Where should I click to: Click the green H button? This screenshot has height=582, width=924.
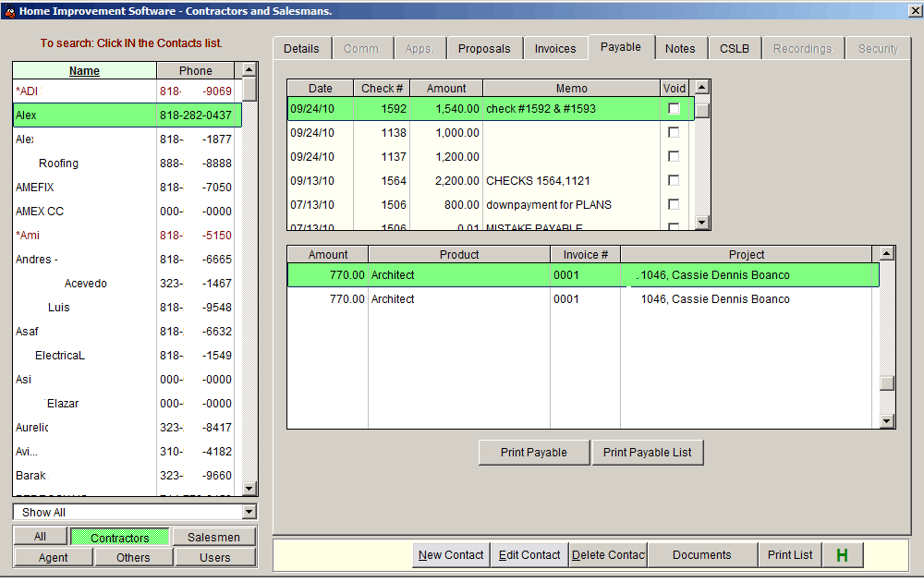[842, 555]
